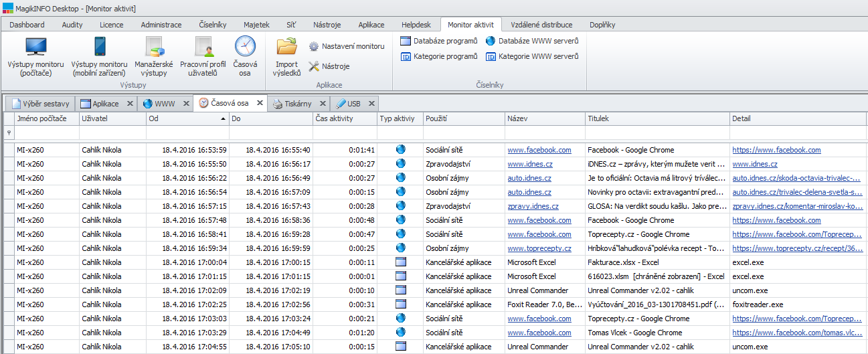This screenshot has height=354, width=868.
Task: Sort by the Od column header
Action: point(187,118)
